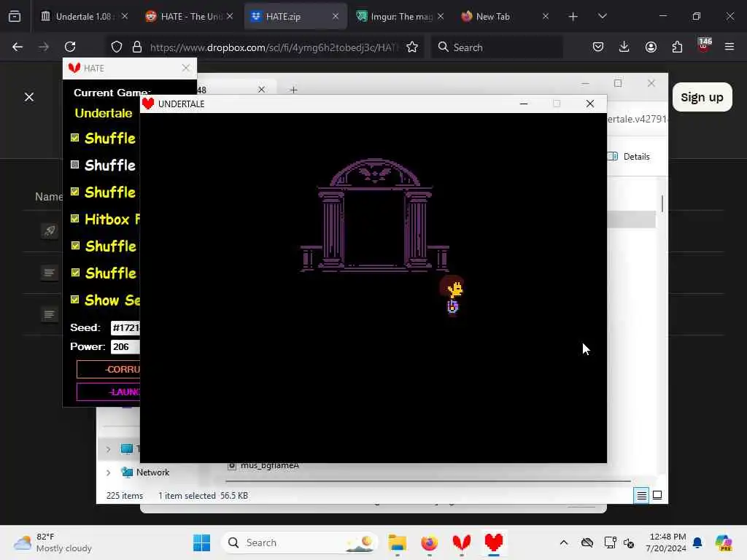
Task: Click the browser Search field
Action: click(497, 47)
